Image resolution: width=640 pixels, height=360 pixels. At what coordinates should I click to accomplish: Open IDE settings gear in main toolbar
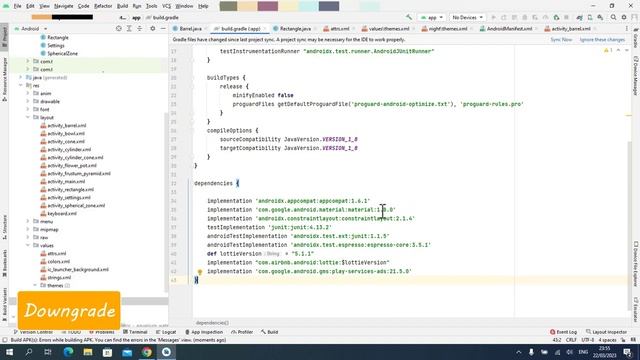click(x=624, y=18)
